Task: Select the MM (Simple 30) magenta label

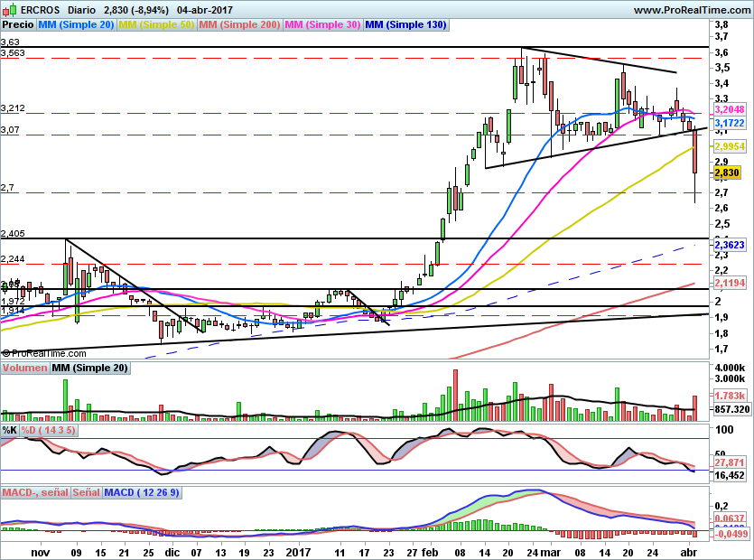Action: tap(322, 24)
